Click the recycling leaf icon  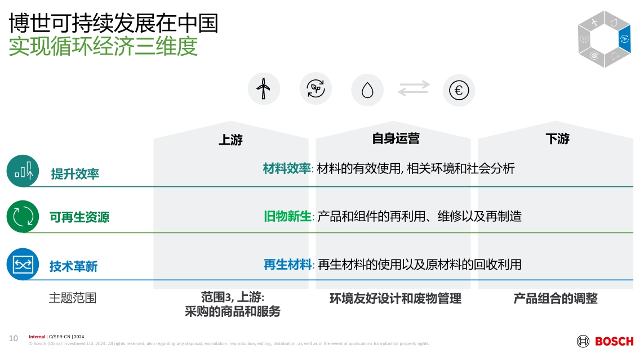point(316,89)
